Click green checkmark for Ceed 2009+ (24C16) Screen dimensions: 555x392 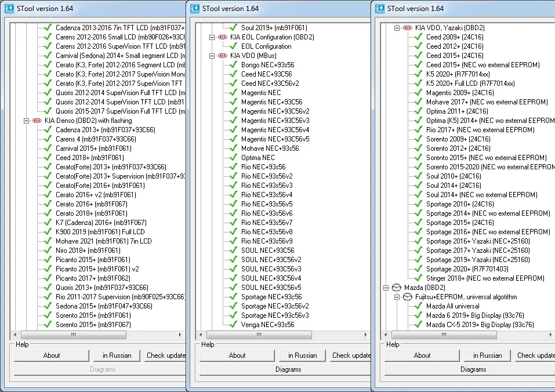(x=418, y=37)
